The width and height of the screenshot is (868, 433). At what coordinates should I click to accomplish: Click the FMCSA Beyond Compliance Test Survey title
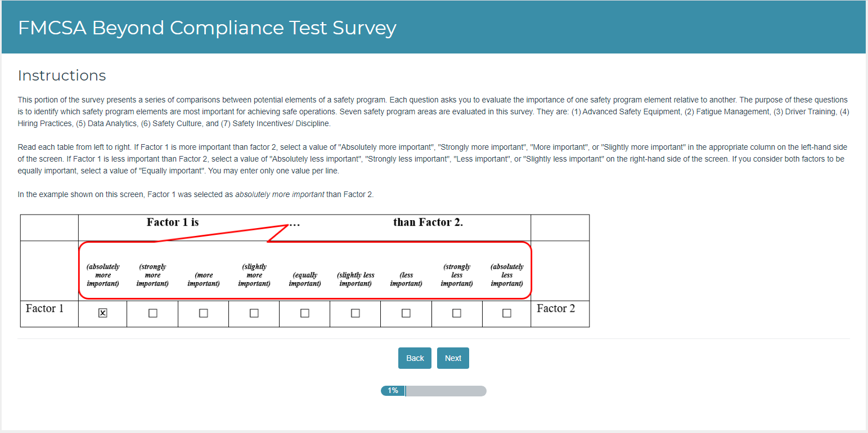207,28
